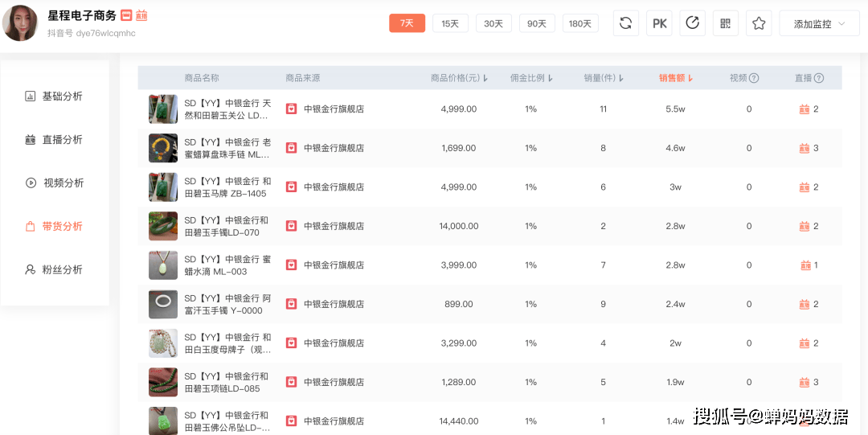Open the 和田碧玉手镯LD-070 product name
The image size is (868, 435).
click(x=226, y=226)
